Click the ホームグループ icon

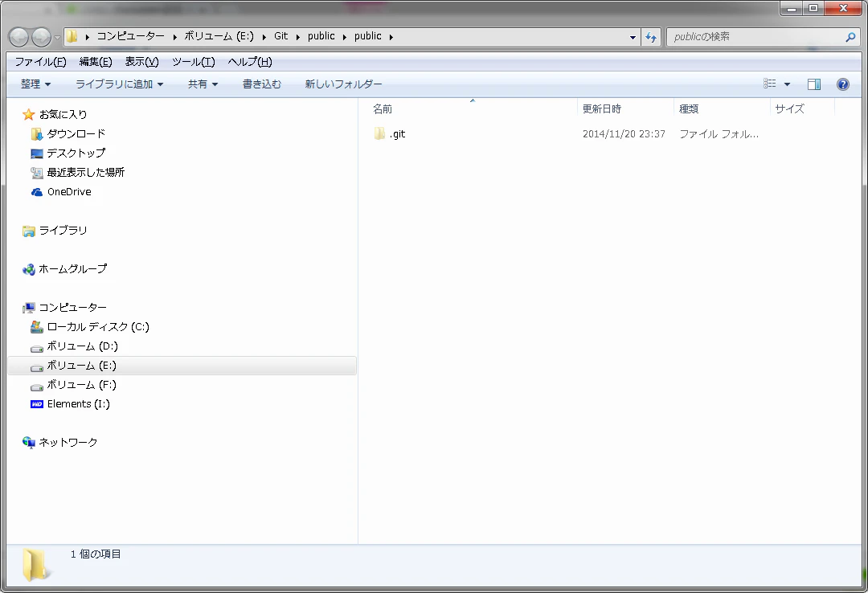pos(28,270)
